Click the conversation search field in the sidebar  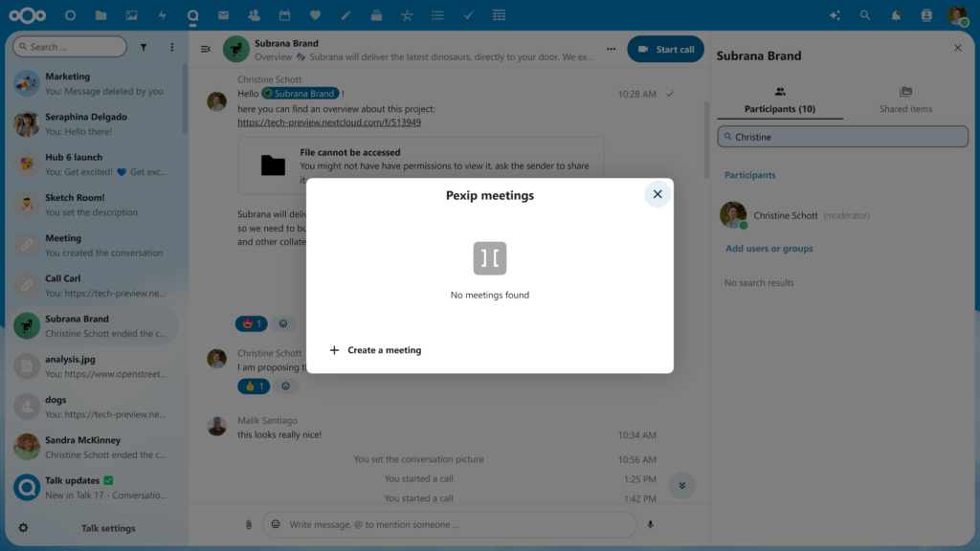67,46
